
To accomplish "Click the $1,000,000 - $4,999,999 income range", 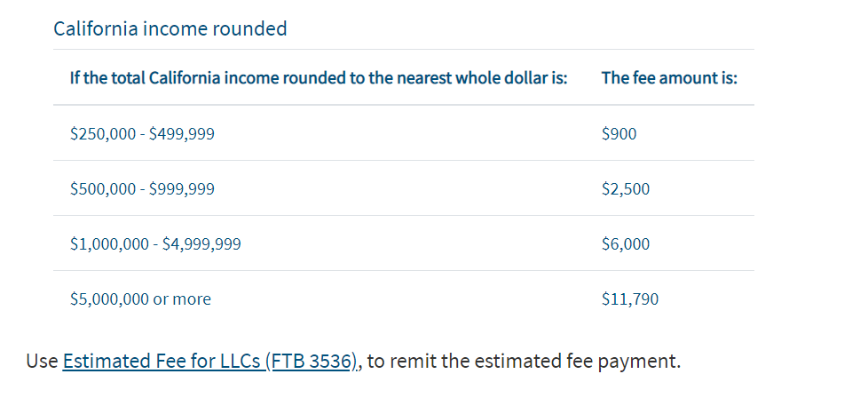I will click(155, 244).
